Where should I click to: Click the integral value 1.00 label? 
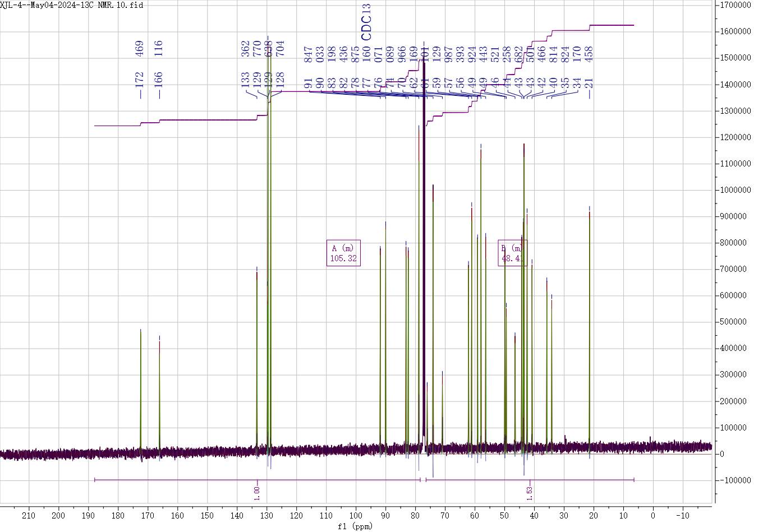[257, 493]
